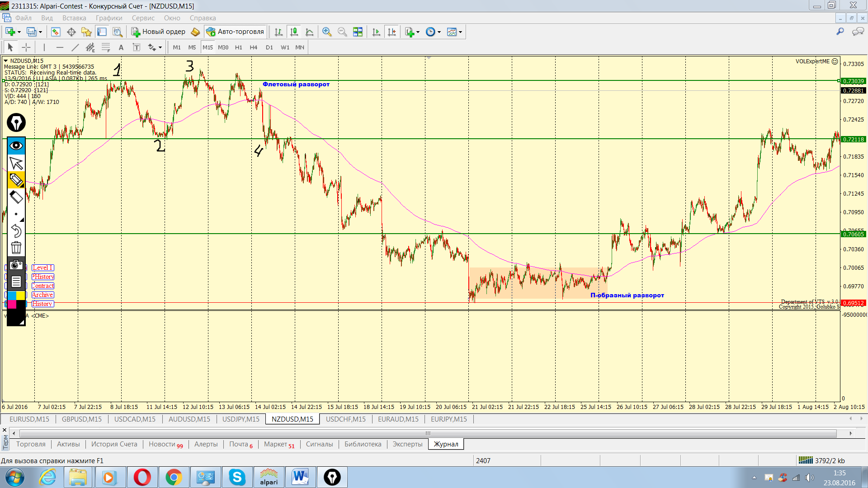This screenshot has width=868, height=488.
Task: Select the pencil drawing tool
Action: pyautogui.click(x=16, y=180)
